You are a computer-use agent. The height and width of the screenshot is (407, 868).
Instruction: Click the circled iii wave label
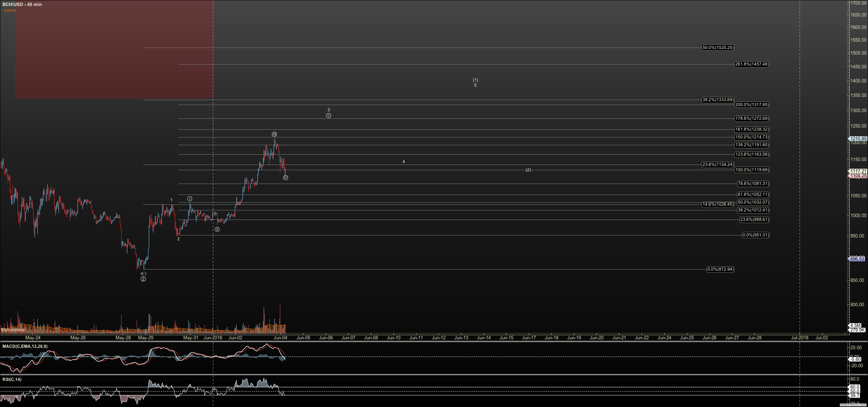[274, 134]
